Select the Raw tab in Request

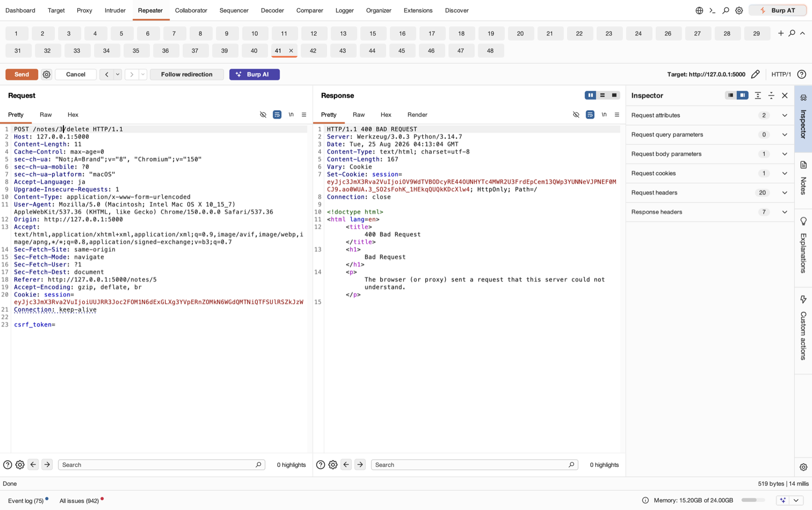(x=46, y=115)
